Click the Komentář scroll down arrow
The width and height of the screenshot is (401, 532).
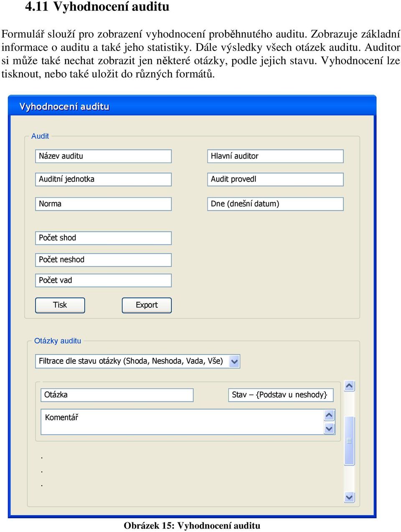tap(329, 428)
